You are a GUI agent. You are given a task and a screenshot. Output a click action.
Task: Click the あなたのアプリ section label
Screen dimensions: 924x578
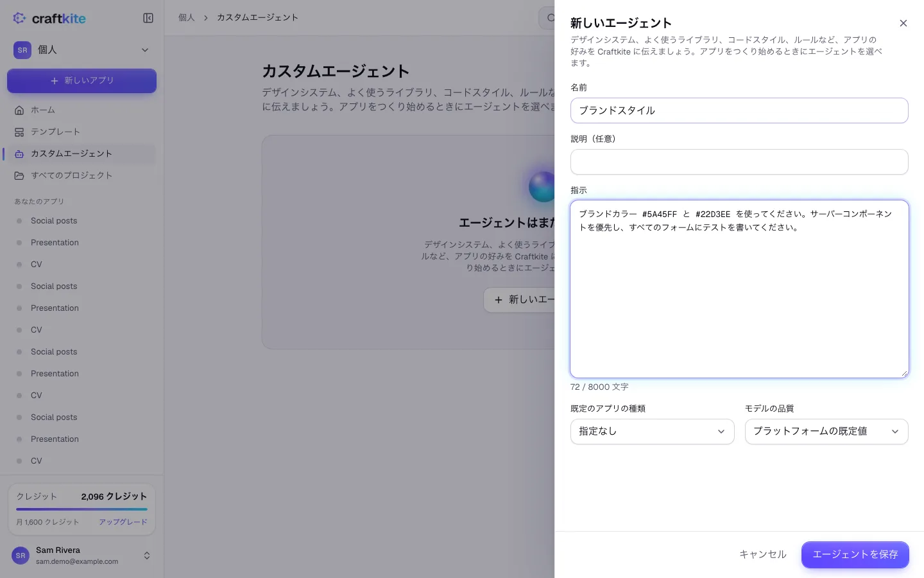(39, 202)
